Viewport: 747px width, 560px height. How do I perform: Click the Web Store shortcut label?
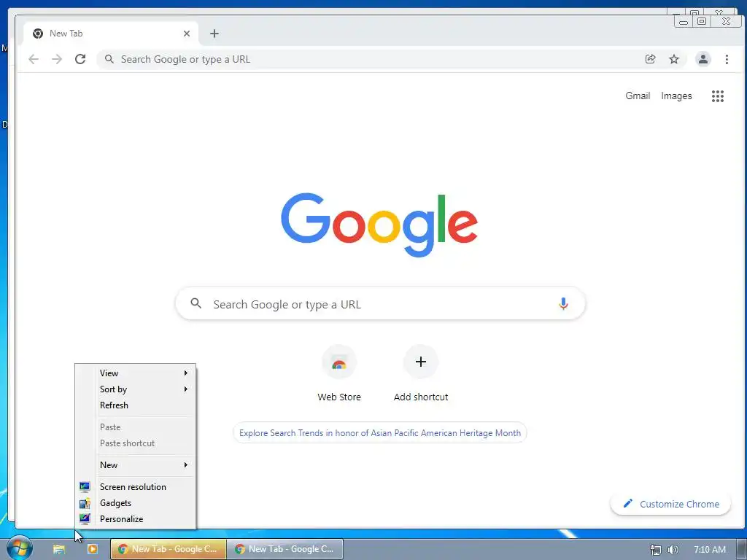click(x=338, y=397)
